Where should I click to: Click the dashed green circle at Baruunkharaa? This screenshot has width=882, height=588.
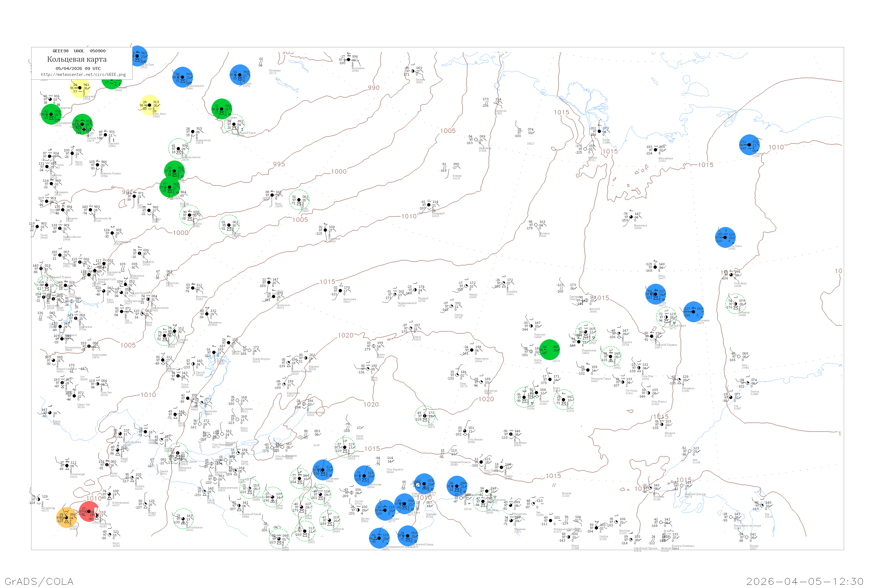pos(183,519)
